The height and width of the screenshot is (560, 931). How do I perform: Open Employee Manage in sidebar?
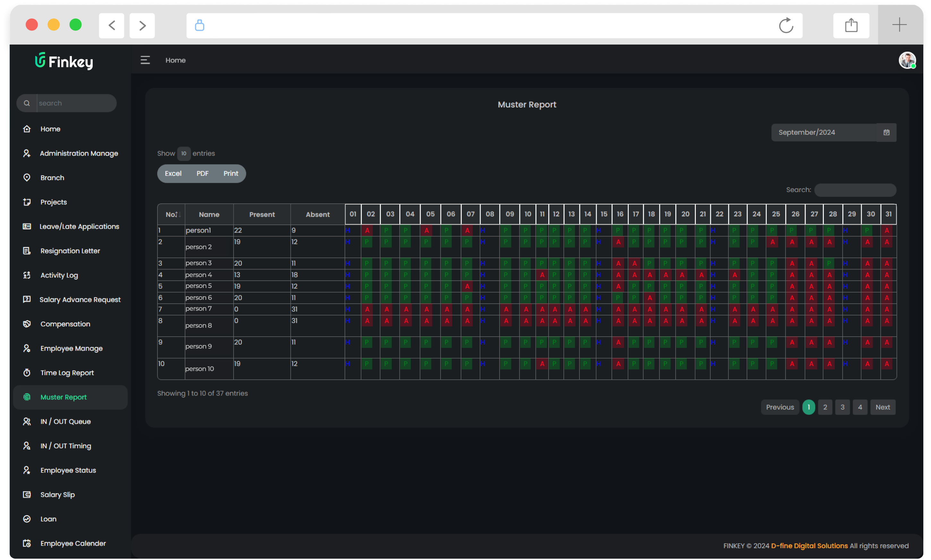(71, 348)
